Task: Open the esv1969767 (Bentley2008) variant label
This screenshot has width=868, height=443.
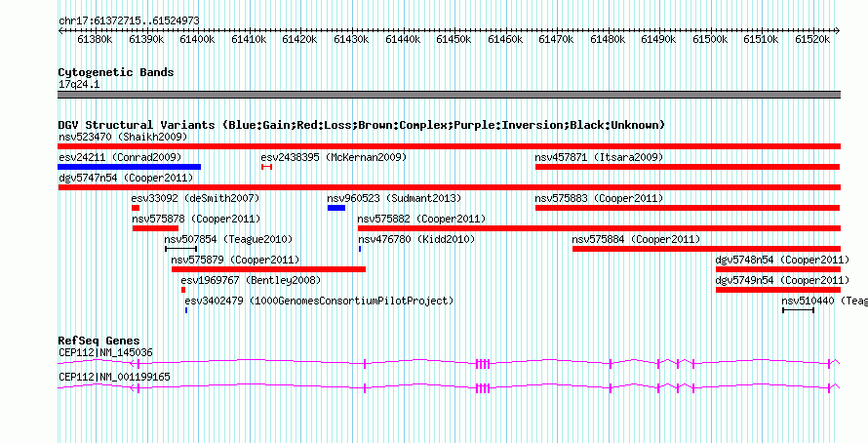Action: click(x=251, y=280)
